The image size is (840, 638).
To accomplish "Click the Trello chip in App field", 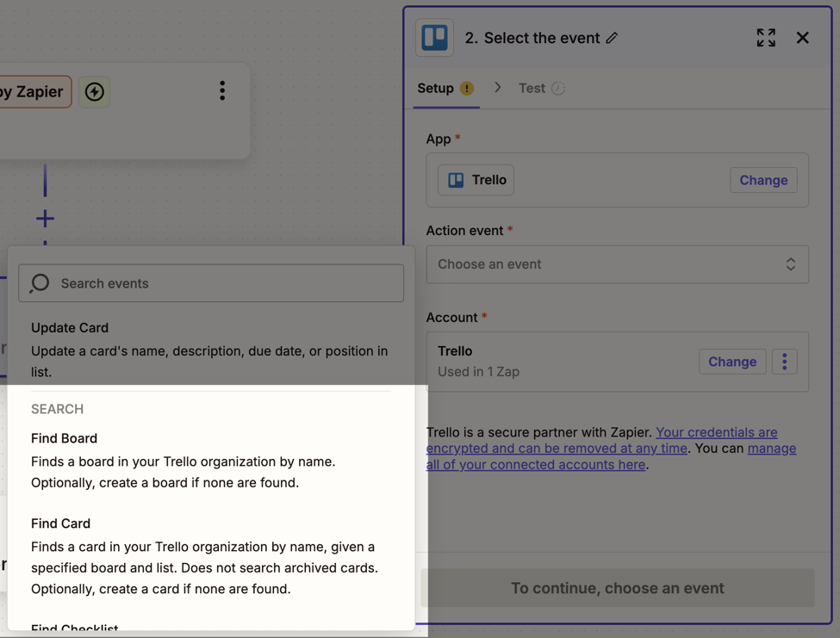I will coord(476,180).
